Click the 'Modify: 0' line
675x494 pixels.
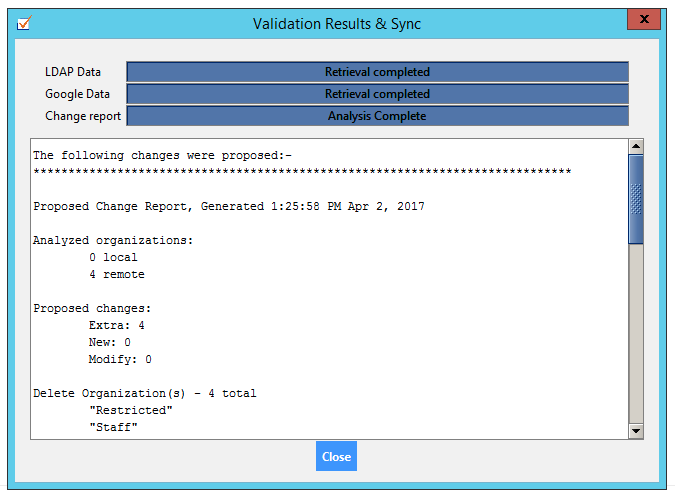pos(120,359)
